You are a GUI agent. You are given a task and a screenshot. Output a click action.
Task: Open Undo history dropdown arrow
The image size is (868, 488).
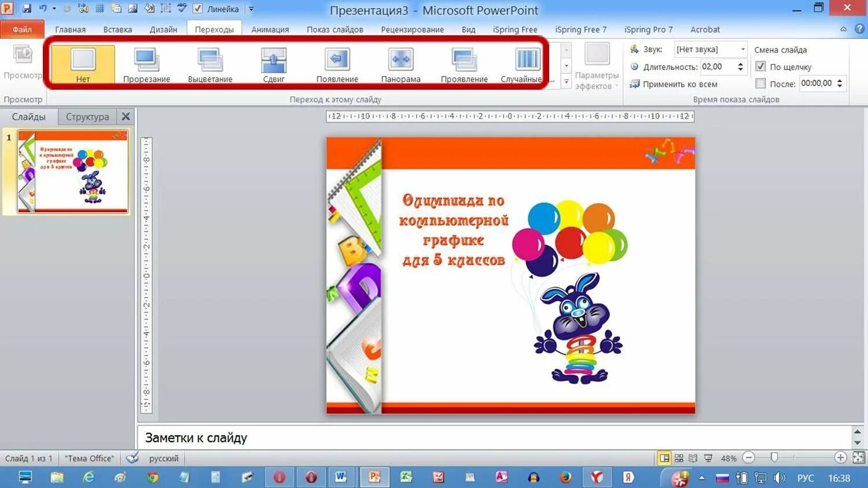coord(54,9)
